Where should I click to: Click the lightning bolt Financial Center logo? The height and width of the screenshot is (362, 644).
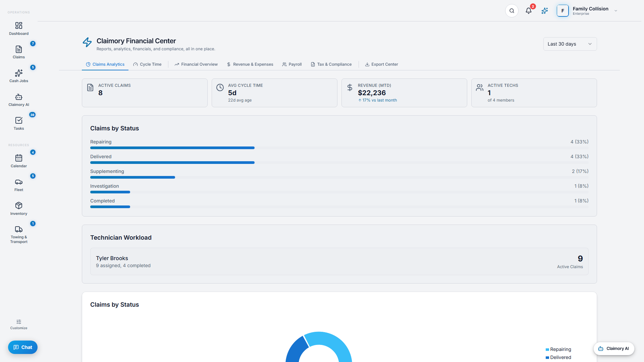(x=87, y=42)
